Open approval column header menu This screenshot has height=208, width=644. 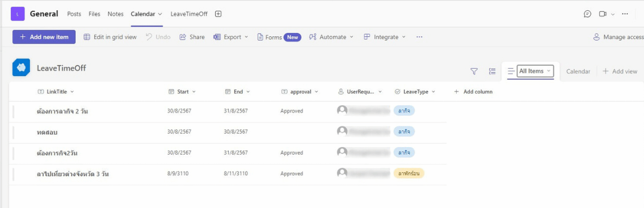[x=300, y=91]
